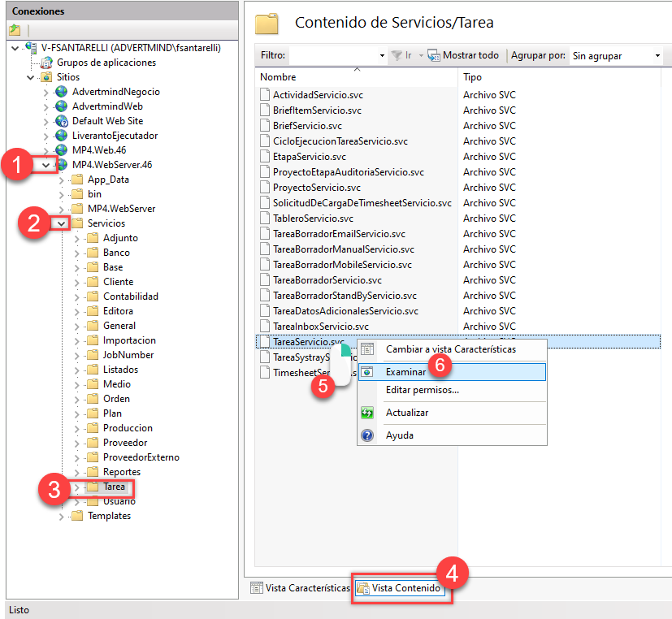Select the AdvertmindWeb site globe icon

click(x=62, y=106)
